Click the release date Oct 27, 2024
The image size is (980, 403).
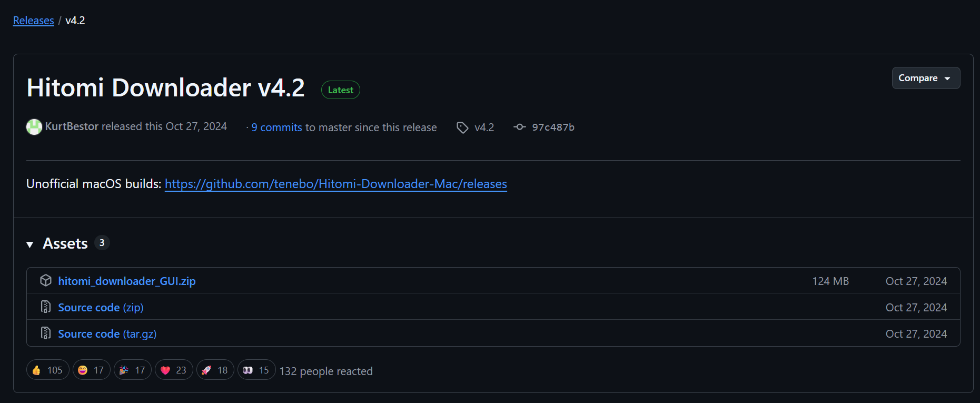click(x=196, y=126)
